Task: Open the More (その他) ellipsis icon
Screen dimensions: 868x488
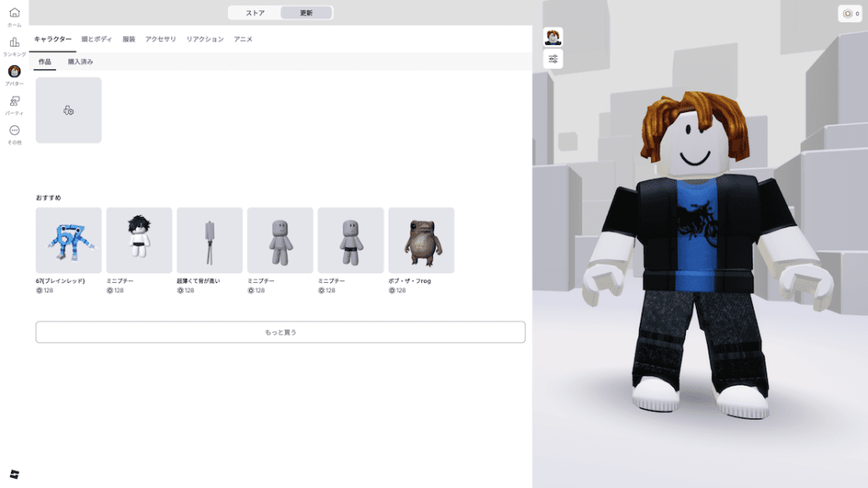Action: [14, 130]
